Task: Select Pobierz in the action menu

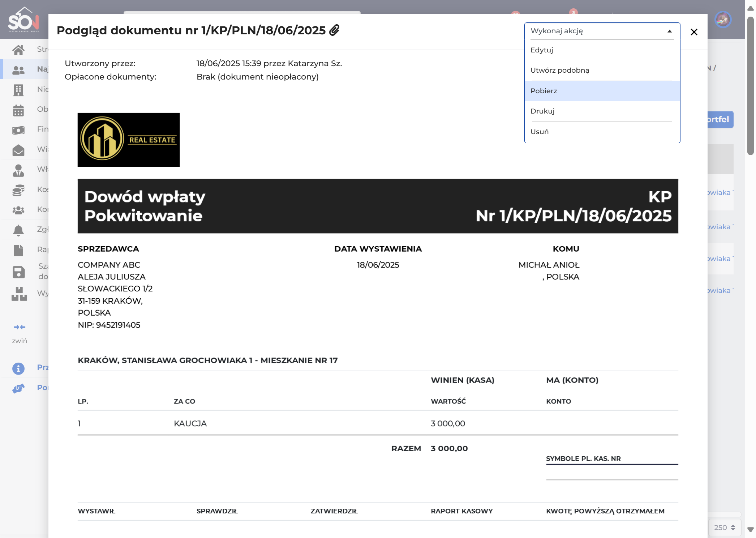Action: pyautogui.click(x=602, y=91)
